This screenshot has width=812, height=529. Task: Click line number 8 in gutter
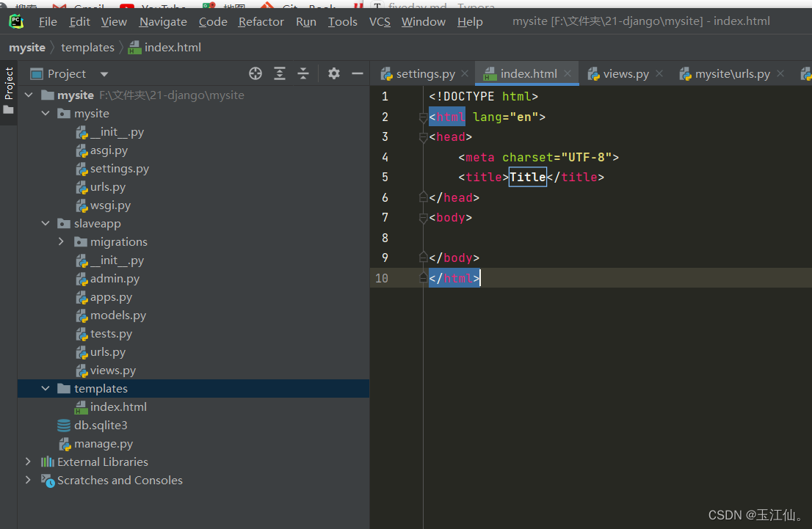[385, 238]
